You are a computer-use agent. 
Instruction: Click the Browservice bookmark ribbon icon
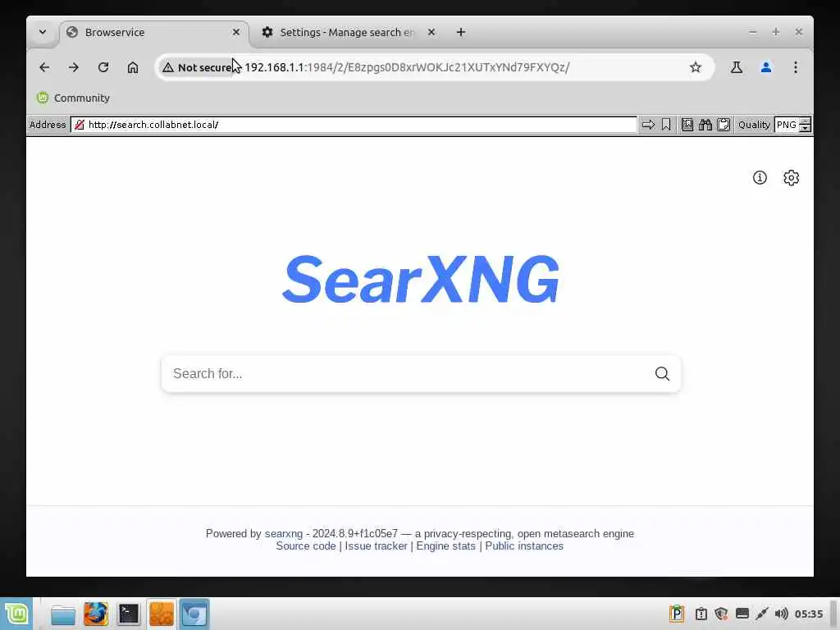click(666, 125)
